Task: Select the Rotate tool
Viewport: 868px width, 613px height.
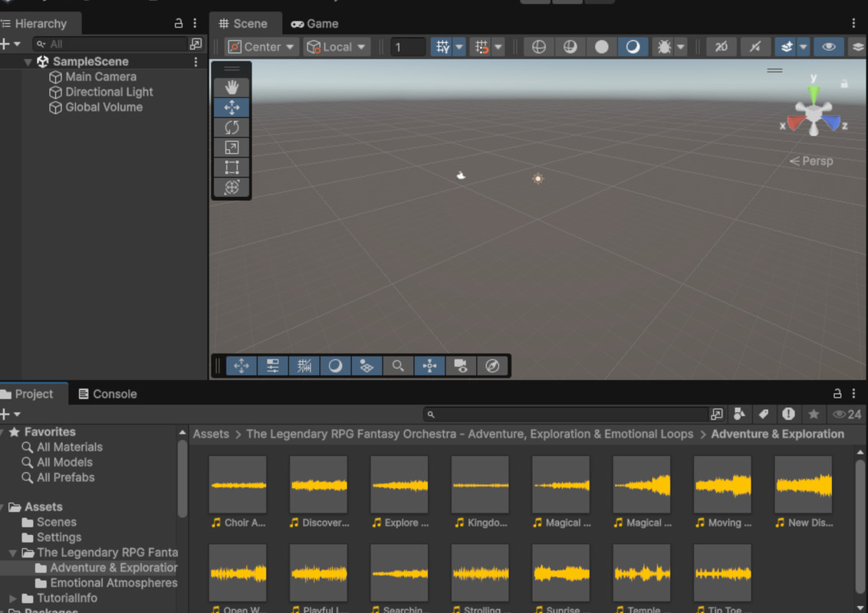Action: click(x=232, y=127)
